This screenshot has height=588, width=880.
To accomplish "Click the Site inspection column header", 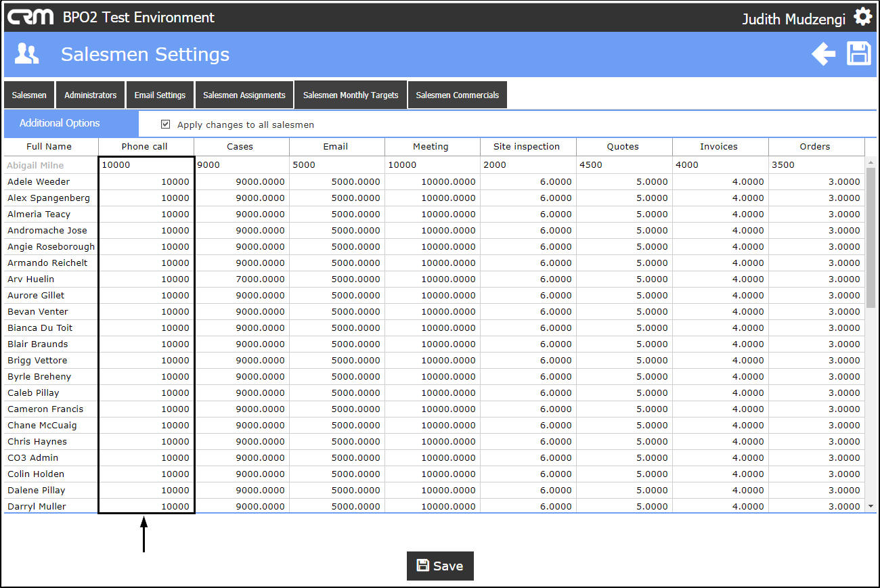I will click(527, 147).
